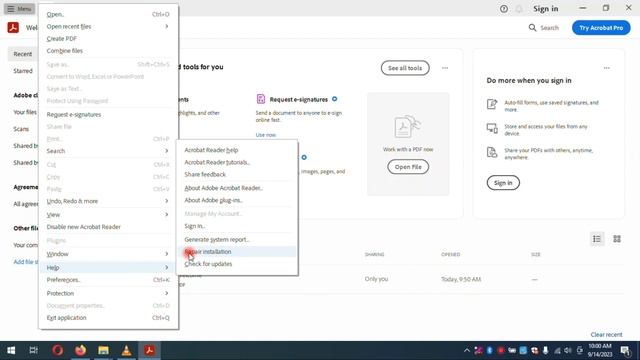This screenshot has height=360, width=640.
Task: Open the Windows Start button
Action: coord(11,350)
